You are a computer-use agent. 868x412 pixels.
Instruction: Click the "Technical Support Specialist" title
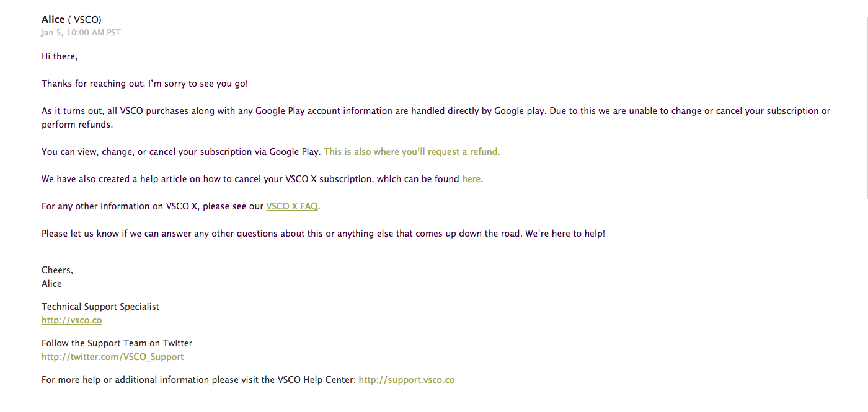point(100,307)
